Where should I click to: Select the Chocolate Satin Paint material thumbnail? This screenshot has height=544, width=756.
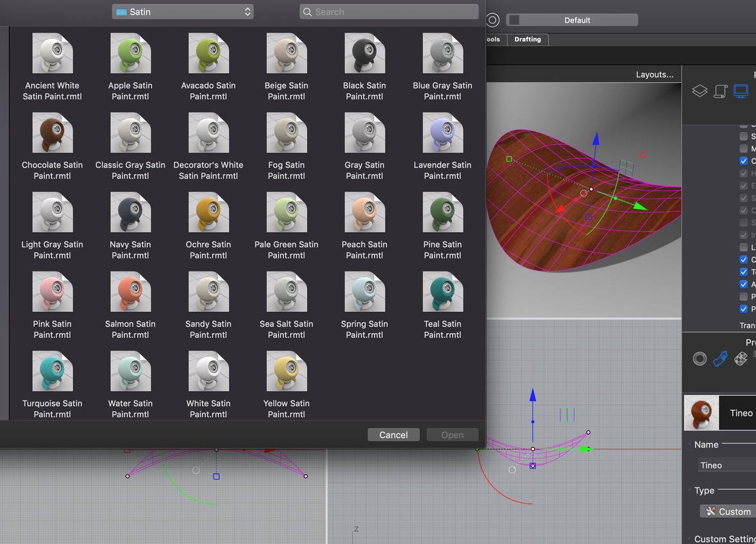pyautogui.click(x=52, y=133)
